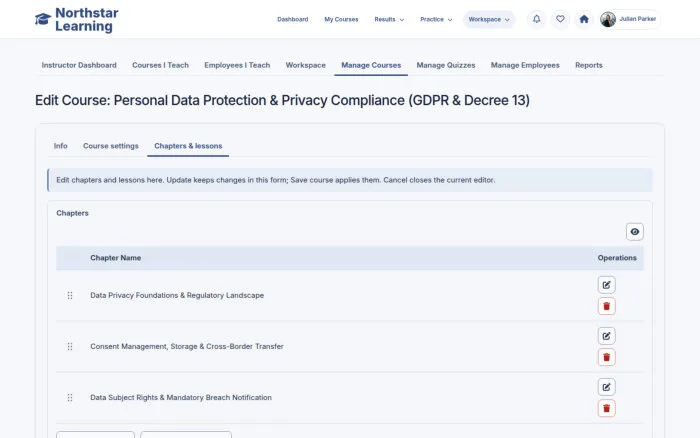Open the Workspace tab in the instructor bar
The image size is (700, 438).
305,65
